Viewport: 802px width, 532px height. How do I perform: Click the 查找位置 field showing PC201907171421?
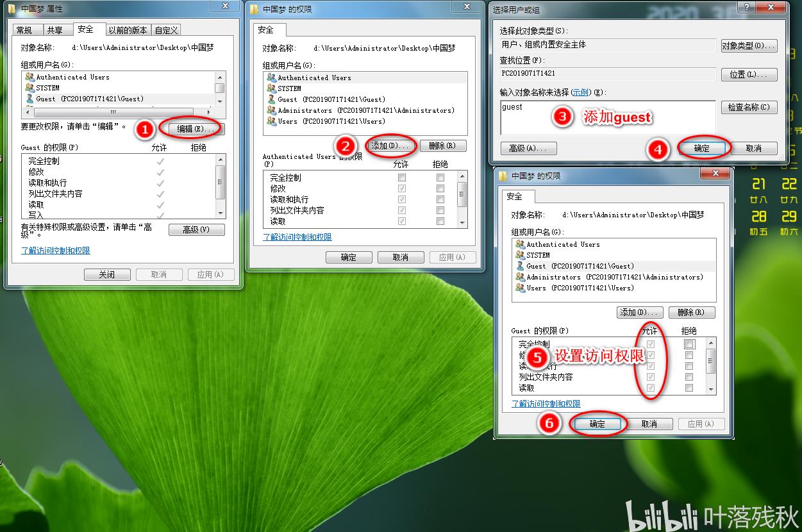pos(608,74)
